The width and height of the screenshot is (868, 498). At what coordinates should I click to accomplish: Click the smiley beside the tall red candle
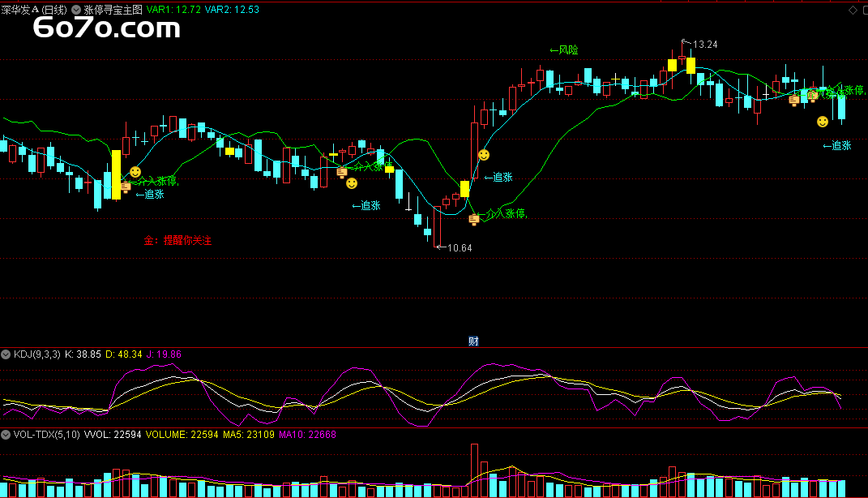[484, 155]
